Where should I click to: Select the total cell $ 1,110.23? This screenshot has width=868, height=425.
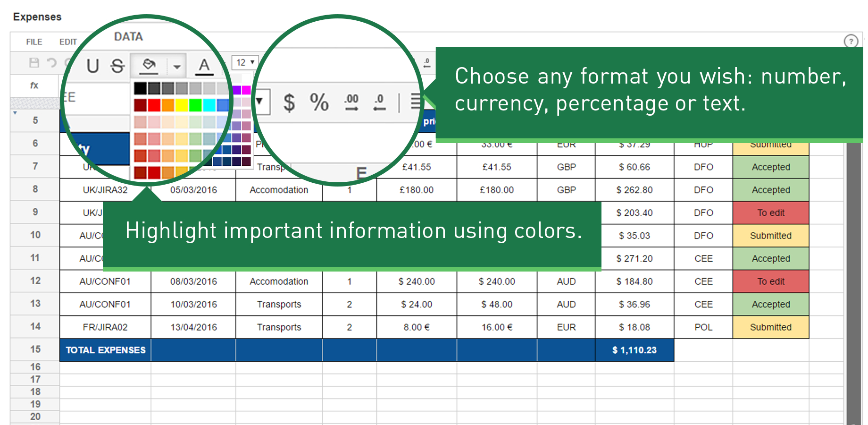(634, 350)
